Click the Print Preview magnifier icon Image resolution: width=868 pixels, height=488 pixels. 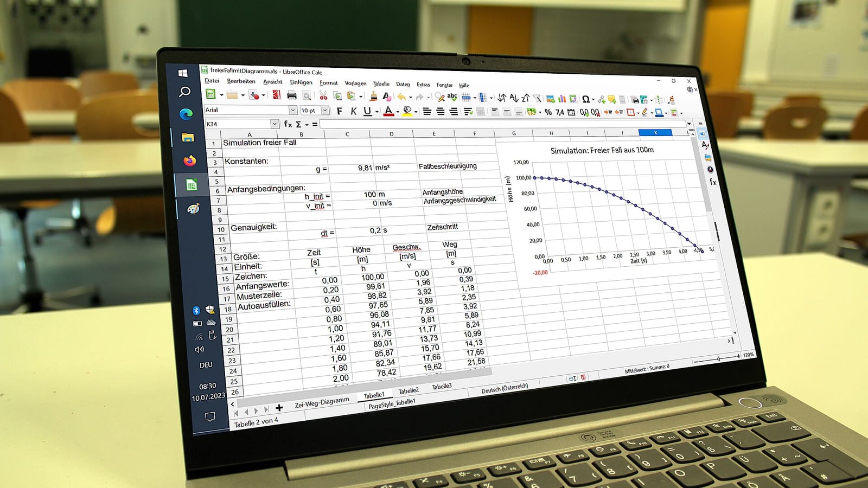click(307, 96)
